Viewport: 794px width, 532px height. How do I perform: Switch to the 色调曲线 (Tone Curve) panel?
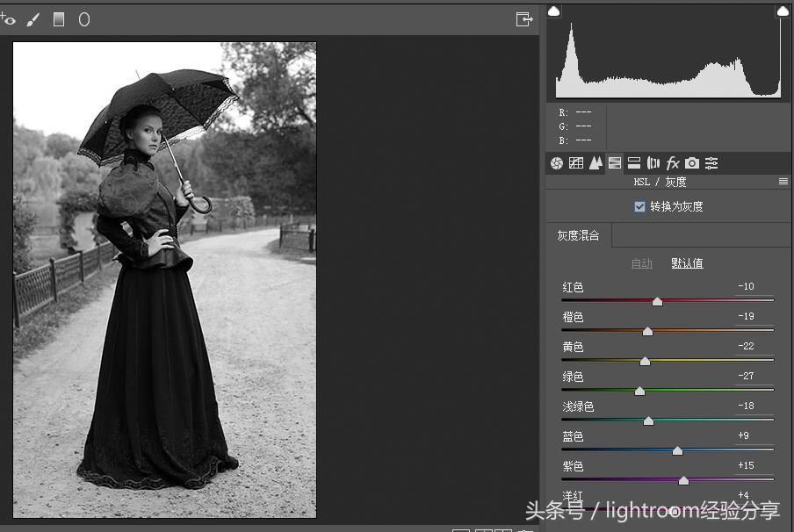tap(576, 162)
